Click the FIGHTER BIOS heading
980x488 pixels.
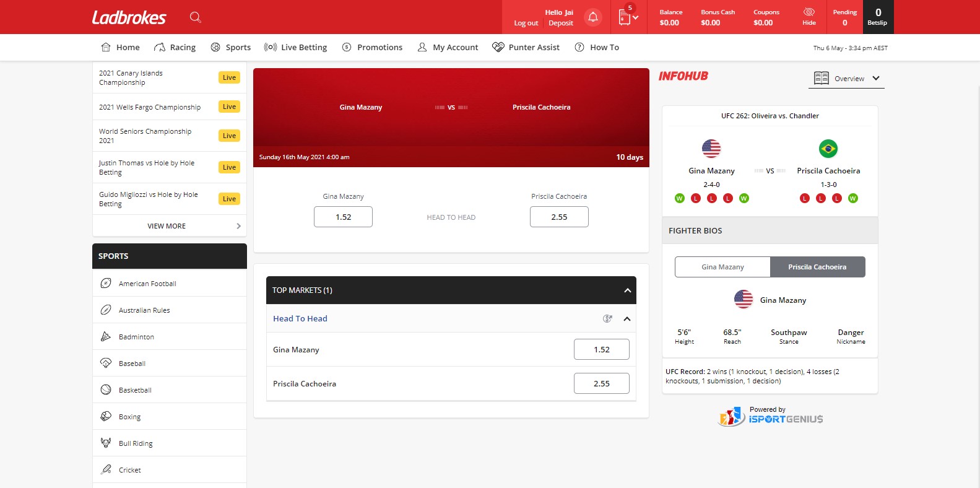click(x=695, y=230)
